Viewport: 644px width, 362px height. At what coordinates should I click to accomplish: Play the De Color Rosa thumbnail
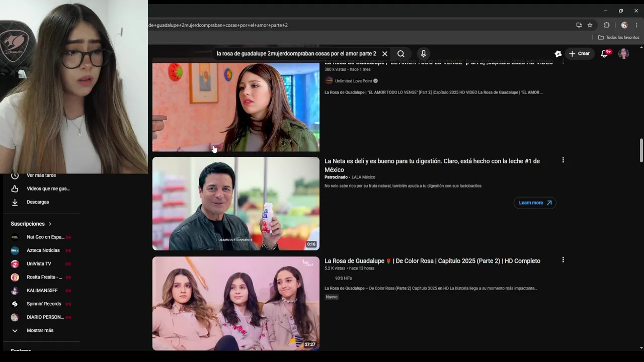236,304
